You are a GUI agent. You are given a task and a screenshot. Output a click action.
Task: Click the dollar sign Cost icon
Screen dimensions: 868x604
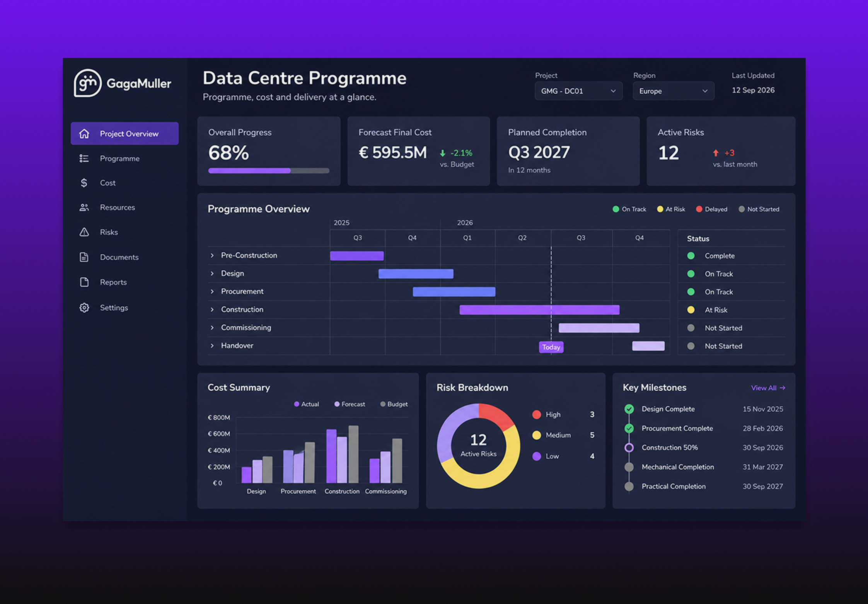pos(84,183)
